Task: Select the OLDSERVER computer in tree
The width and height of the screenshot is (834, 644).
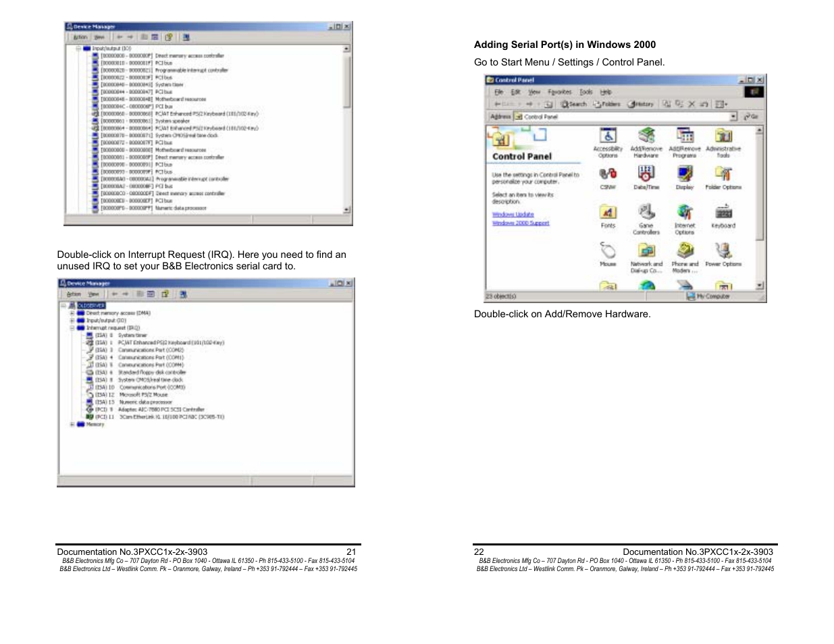Action: coord(91,306)
